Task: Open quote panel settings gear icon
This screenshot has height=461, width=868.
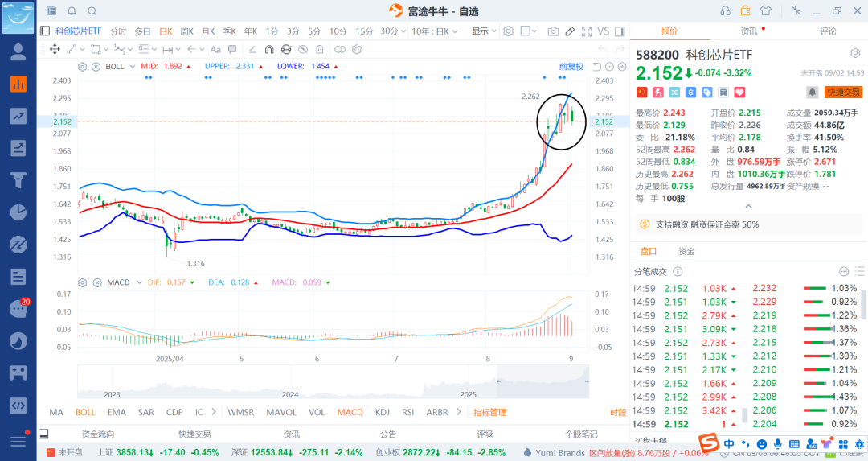Action: point(855,54)
